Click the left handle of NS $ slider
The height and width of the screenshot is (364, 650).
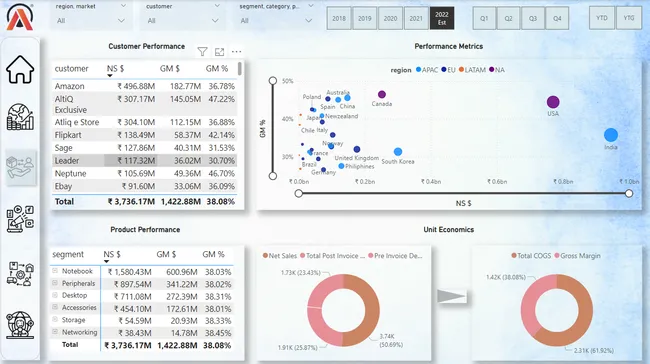point(298,193)
